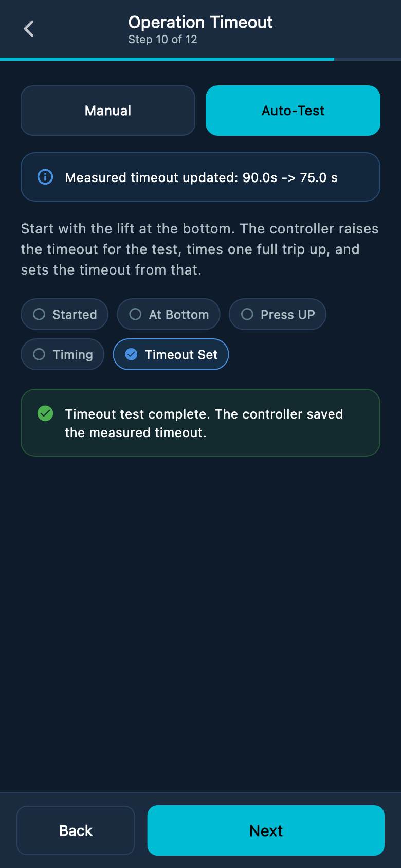The height and width of the screenshot is (868, 401).
Task: Click the Operation Timeout title
Action: [200, 22]
